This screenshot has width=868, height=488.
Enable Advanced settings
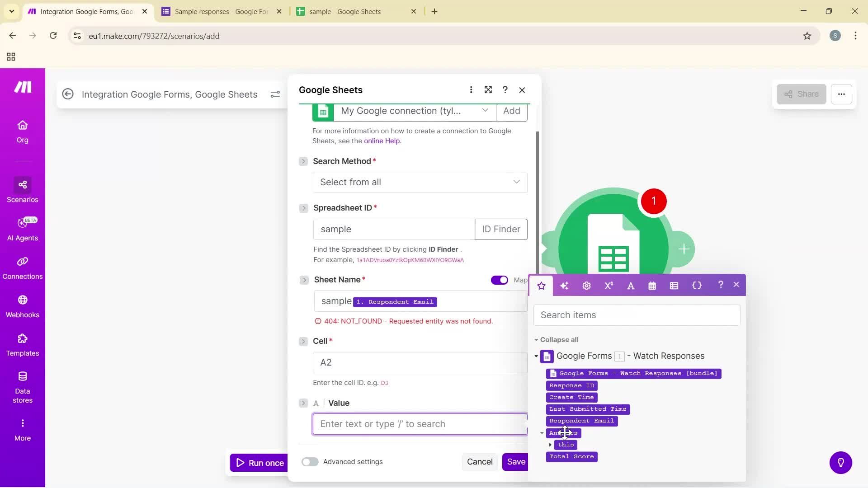[x=310, y=462]
